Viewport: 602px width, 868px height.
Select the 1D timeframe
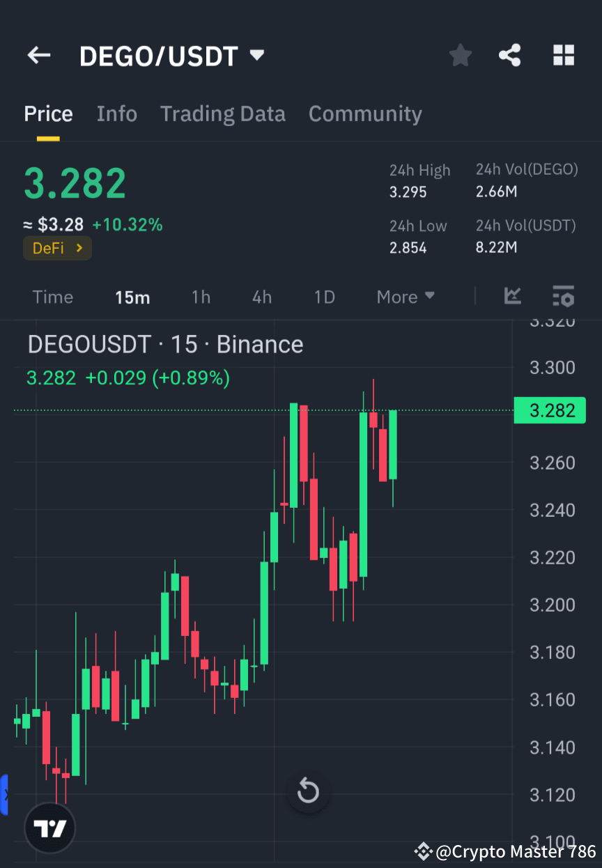(324, 296)
